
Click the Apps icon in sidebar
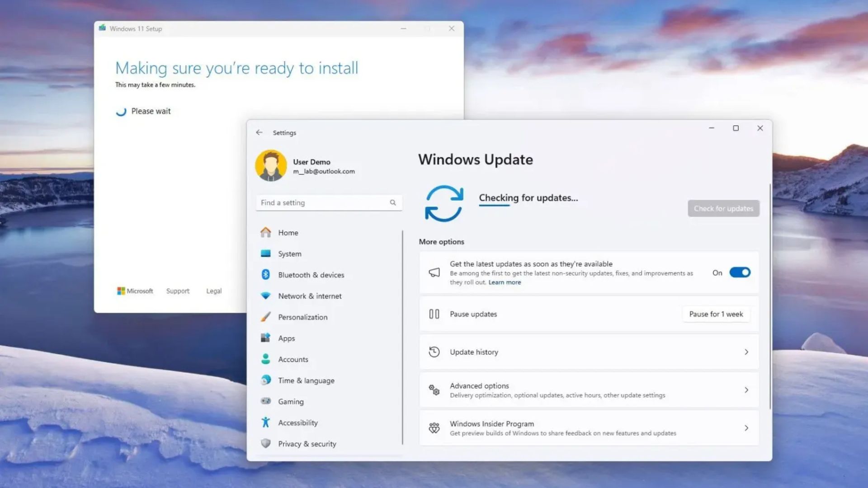click(x=266, y=338)
